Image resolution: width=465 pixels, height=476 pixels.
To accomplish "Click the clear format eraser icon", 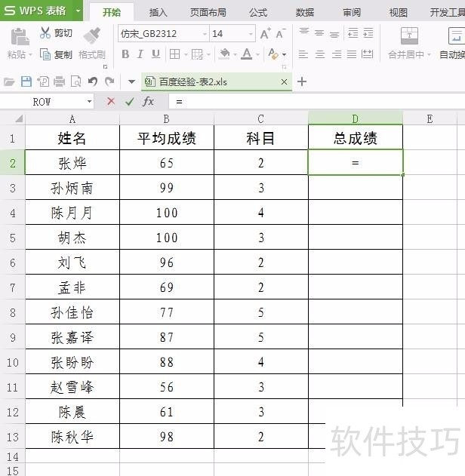I will click(273, 54).
